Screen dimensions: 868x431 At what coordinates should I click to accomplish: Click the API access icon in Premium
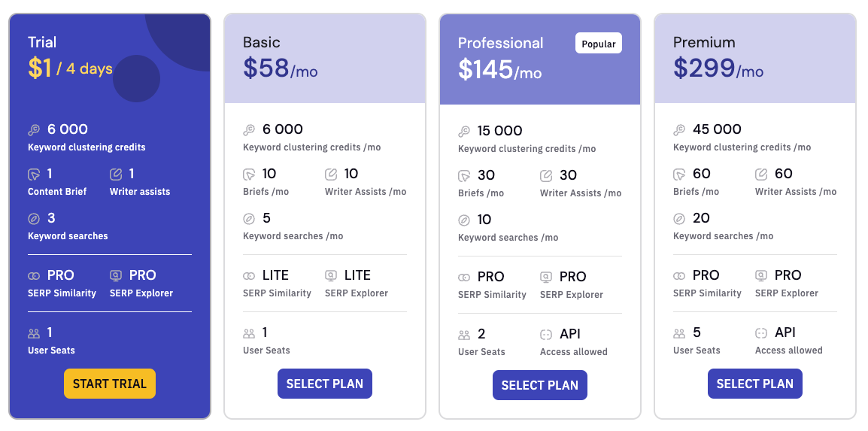tap(761, 333)
